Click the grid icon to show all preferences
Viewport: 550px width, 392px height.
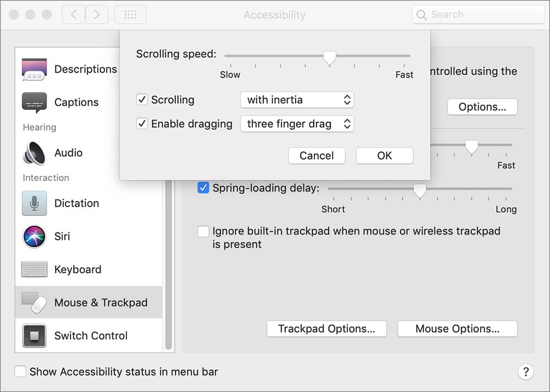click(130, 14)
